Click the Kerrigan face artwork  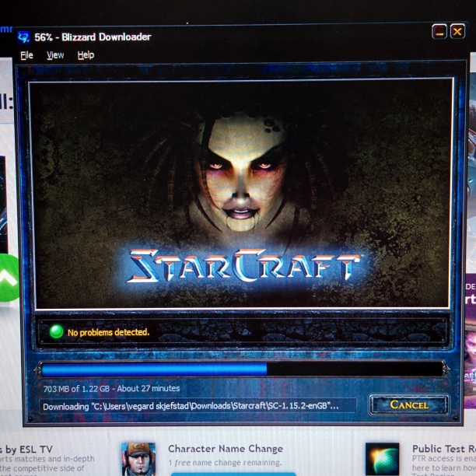pyautogui.click(x=243, y=172)
